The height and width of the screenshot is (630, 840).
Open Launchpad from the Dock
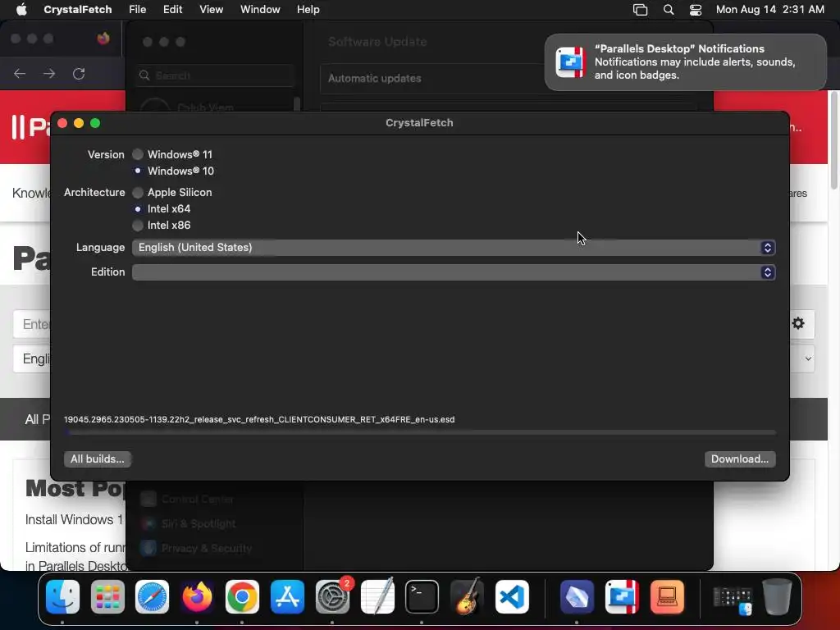point(107,596)
